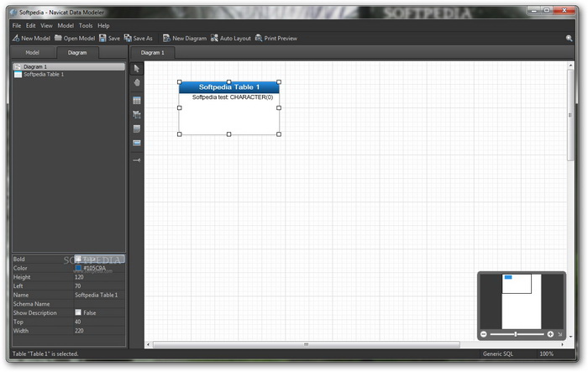
Task: Click the Save toolbar button
Action: 109,39
